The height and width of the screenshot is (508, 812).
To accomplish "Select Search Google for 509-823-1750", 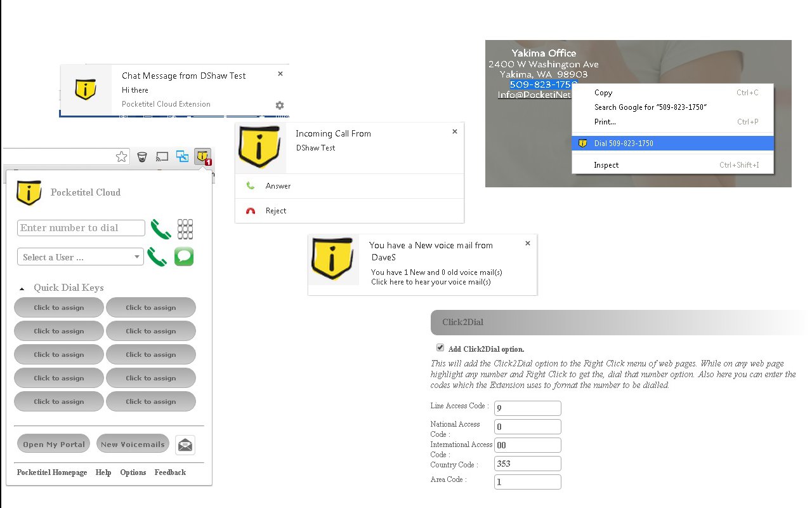I will pos(673,107).
